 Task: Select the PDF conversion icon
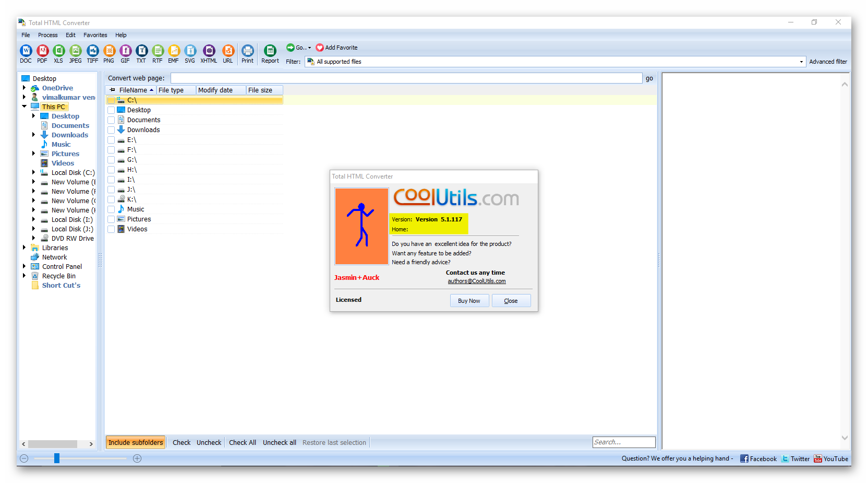42,51
